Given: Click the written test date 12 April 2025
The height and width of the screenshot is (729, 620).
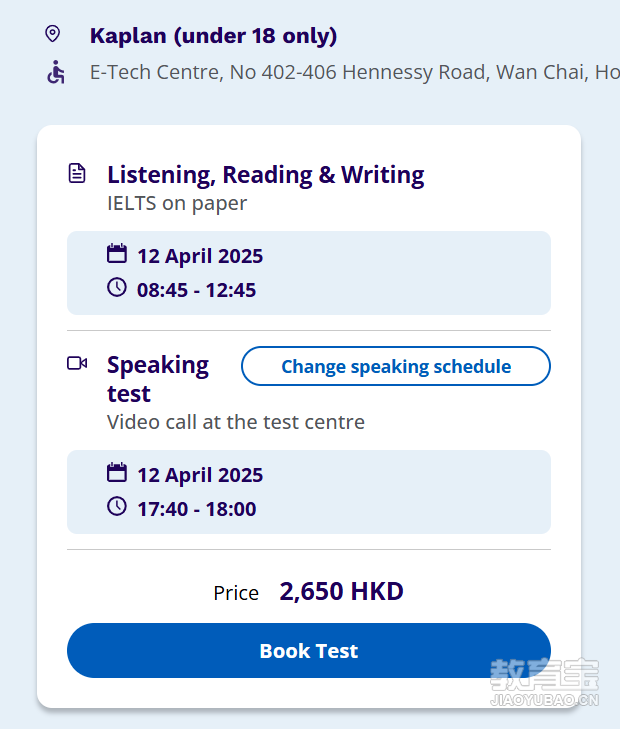Looking at the screenshot, I should (x=200, y=256).
